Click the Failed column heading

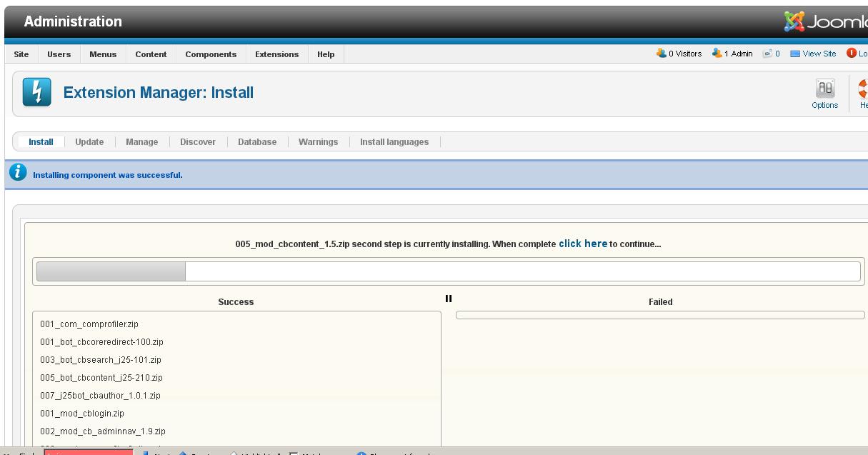[661, 302]
